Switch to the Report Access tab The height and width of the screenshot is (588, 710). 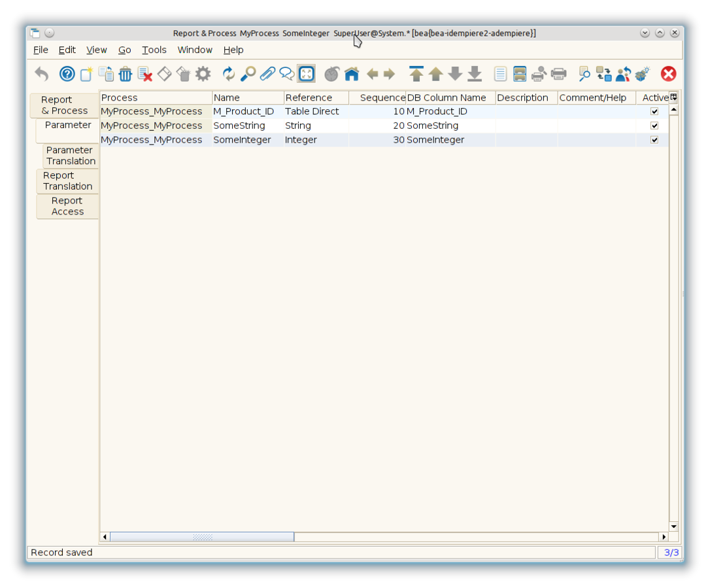[x=67, y=206]
